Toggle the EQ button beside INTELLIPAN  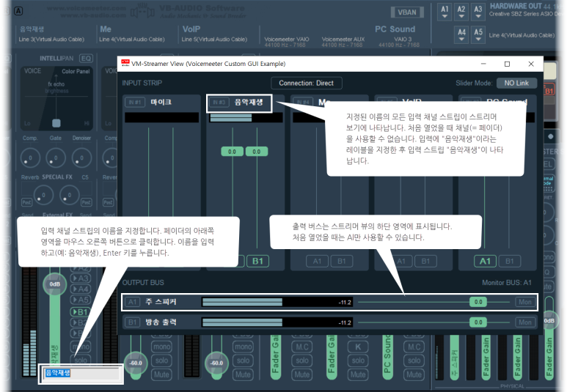pyautogui.click(x=86, y=59)
